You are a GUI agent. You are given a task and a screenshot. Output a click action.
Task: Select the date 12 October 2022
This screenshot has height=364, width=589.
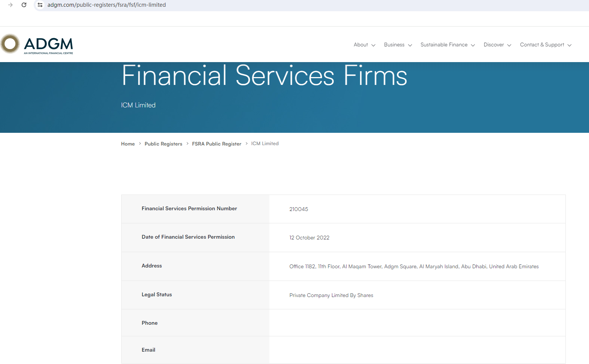[309, 238]
